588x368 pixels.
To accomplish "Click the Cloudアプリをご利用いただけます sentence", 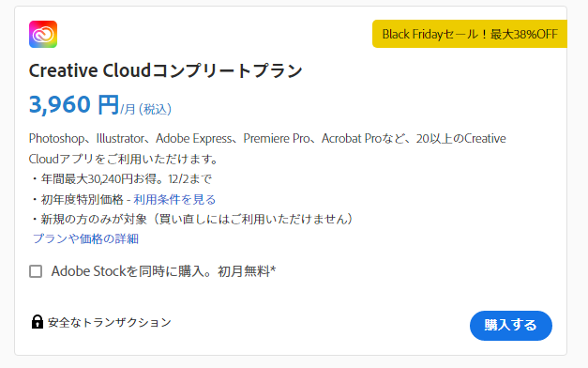I will pos(123,159).
